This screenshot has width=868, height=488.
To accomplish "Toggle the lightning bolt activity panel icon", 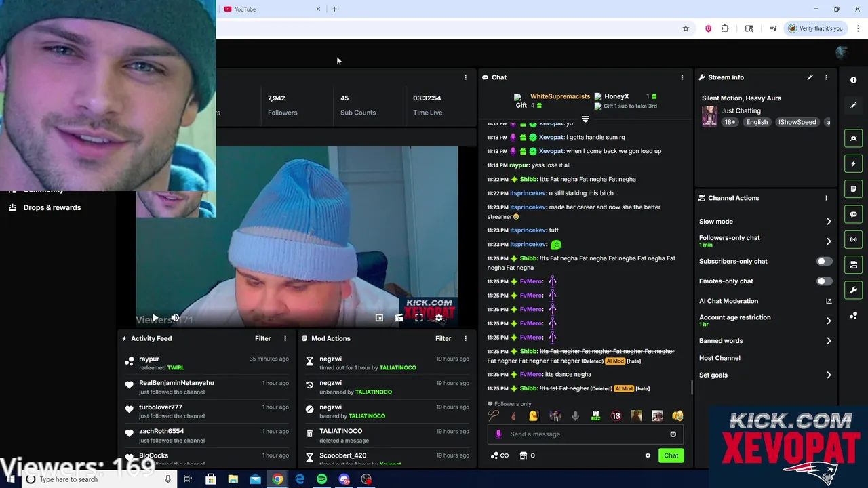I will coord(854,163).
